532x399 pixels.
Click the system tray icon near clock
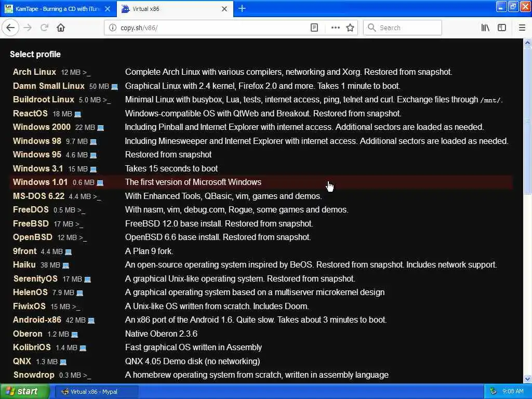click(494, 392)
